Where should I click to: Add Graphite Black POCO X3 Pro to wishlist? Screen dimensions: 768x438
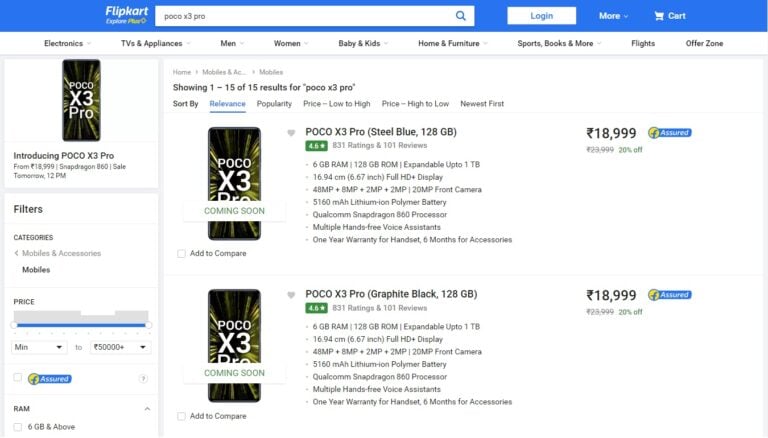coord(291,295)
